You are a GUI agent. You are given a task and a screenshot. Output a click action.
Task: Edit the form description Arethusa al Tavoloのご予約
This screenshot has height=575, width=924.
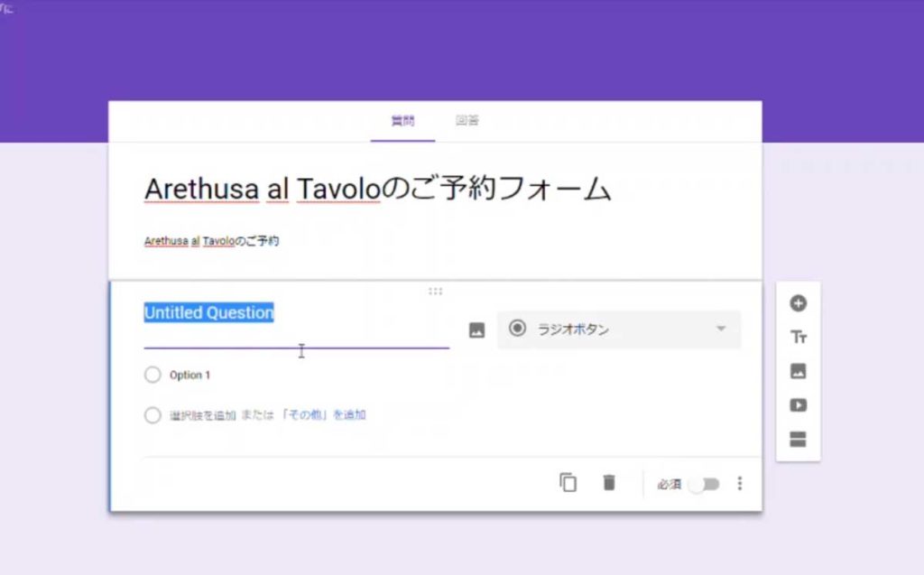coord(211,241)
